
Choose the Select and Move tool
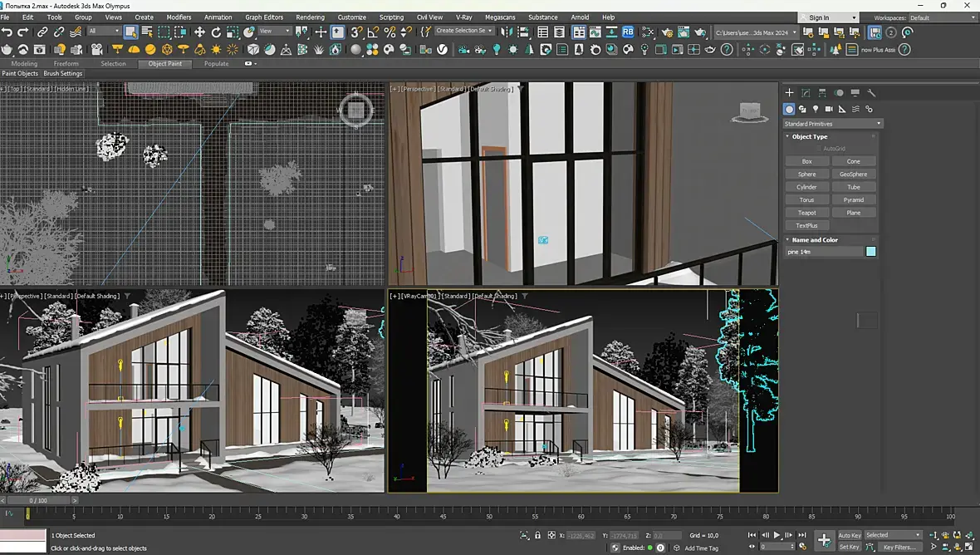pos(199,32)
